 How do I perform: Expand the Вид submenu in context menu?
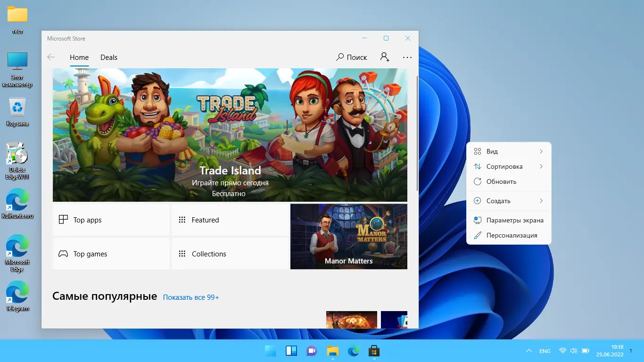(508, 151)
